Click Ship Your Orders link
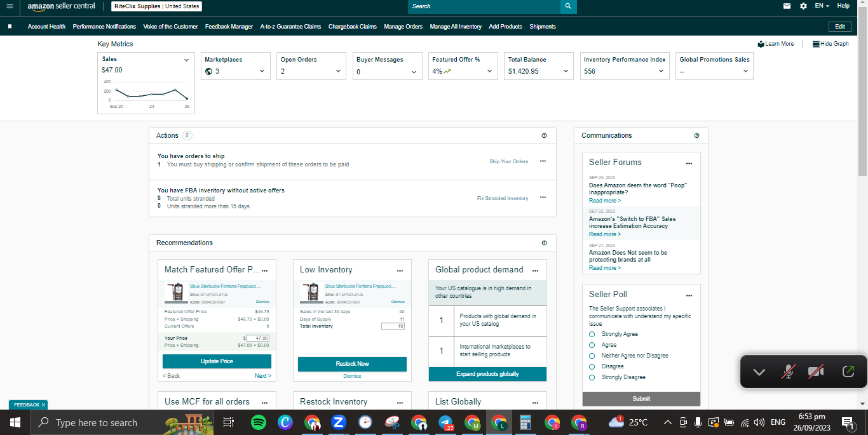 click(x=508, y=161)
